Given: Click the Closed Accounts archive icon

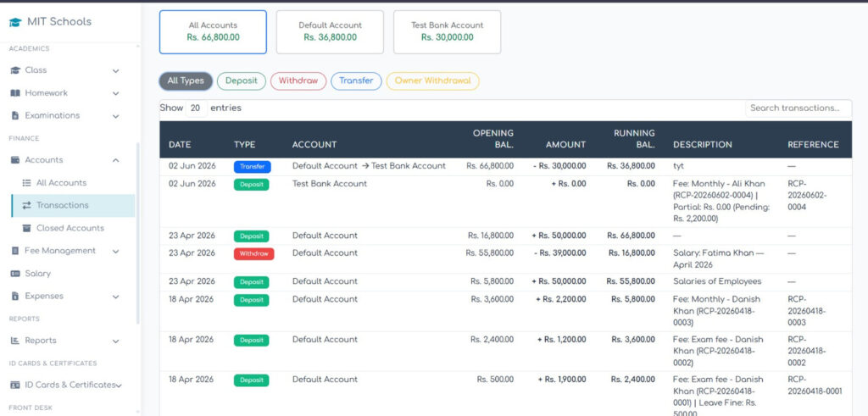Looking at the screenshot, I should 26,228.
